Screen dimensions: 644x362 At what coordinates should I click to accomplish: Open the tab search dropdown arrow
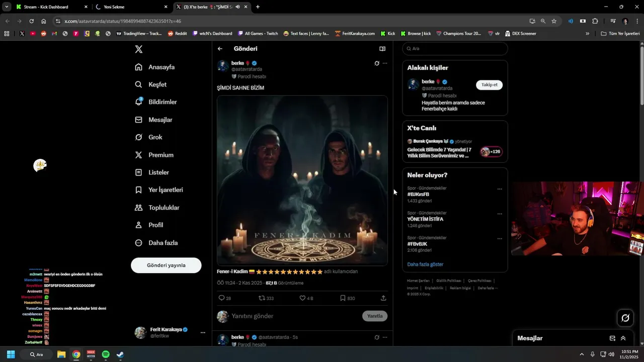click(6, 7)
